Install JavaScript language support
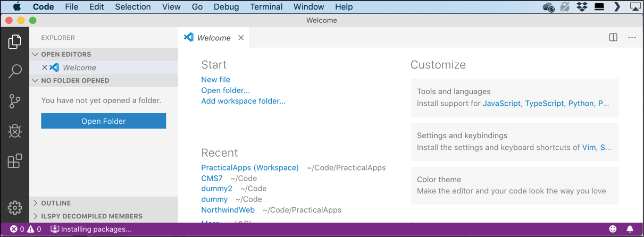Screen dimensions: 644x237 tap(501, 104)
